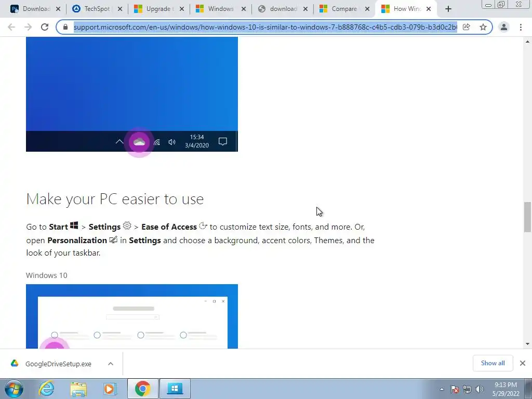Screen dimensions: 532x399
Task: Show hidden system tray icons
Action: coord(442,389)
